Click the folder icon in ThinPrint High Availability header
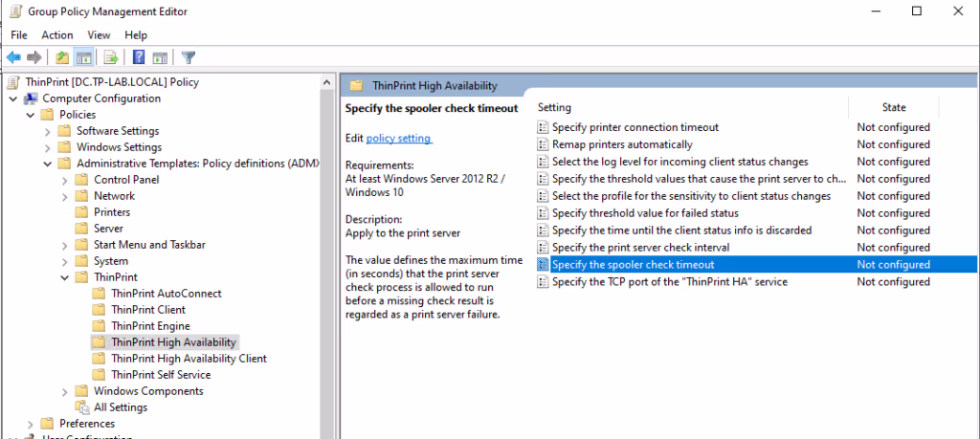Viewport: 980px width, 439px height. click(356, 85)
